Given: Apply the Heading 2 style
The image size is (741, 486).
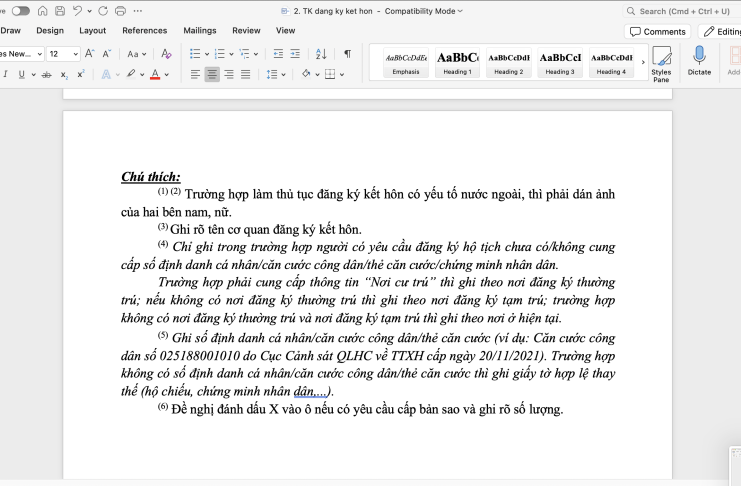Looking at the screenshot, I should (508, 62).
